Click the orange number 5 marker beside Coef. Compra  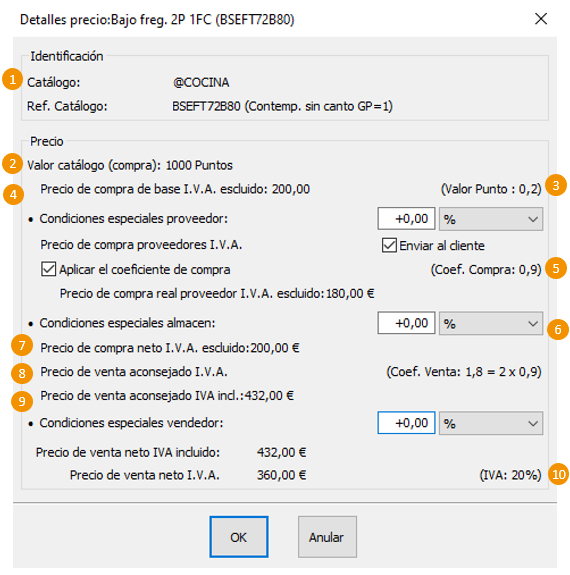pyautogui.click(x=556, y=268)
